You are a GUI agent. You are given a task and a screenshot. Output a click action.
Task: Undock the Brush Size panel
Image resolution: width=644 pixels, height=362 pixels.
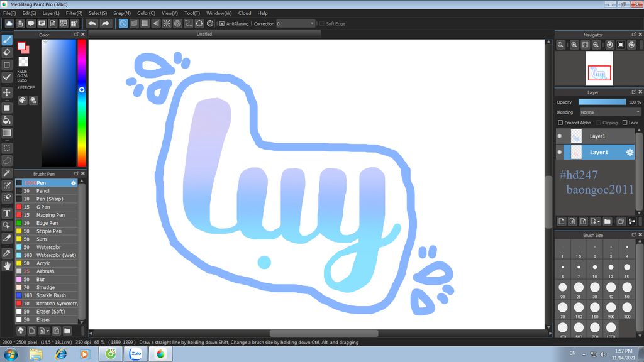[x=633, y=235]
